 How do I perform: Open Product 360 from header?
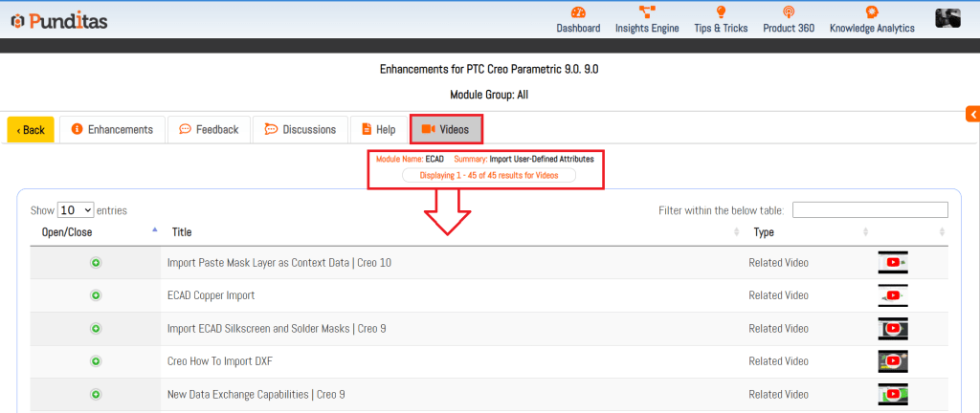click(789, 13)
